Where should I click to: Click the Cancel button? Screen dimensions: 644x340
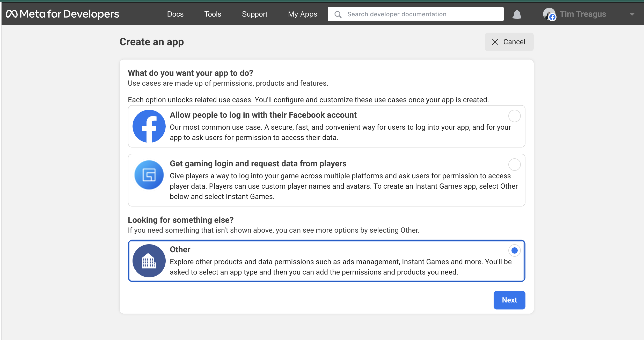509,42
